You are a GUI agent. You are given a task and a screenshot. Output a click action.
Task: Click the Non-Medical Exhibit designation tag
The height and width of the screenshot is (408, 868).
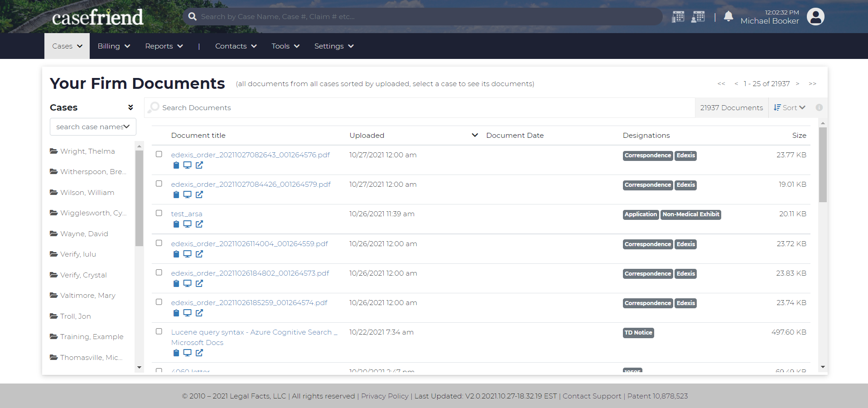point(691,214)
